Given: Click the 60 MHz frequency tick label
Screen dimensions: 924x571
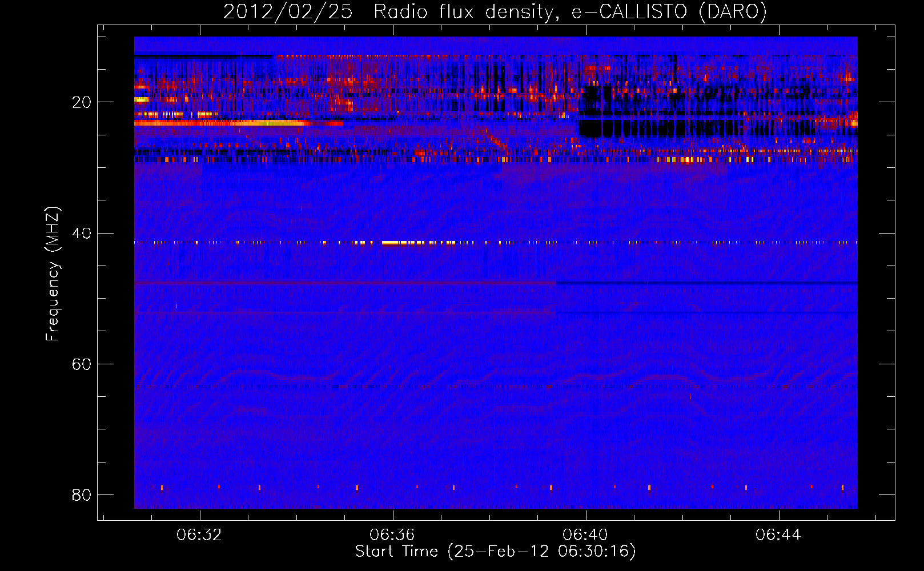Looking at the screenshot, I should [x=82, y=364].
